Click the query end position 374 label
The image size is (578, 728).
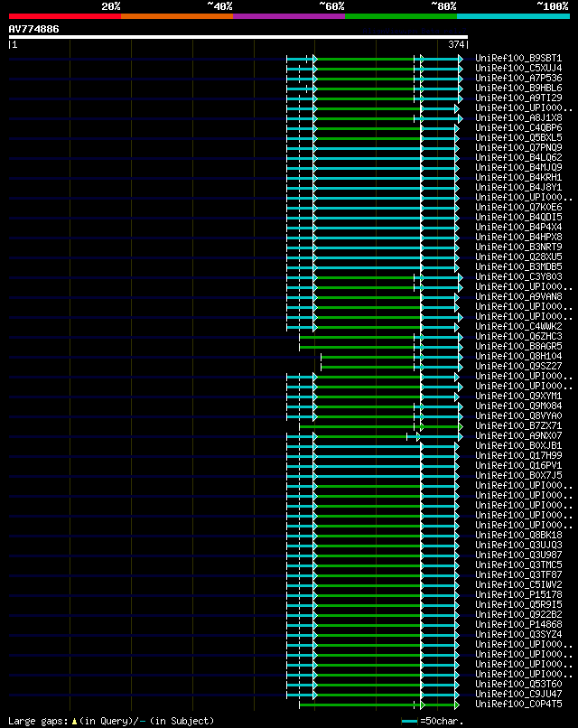click(456, 44)
